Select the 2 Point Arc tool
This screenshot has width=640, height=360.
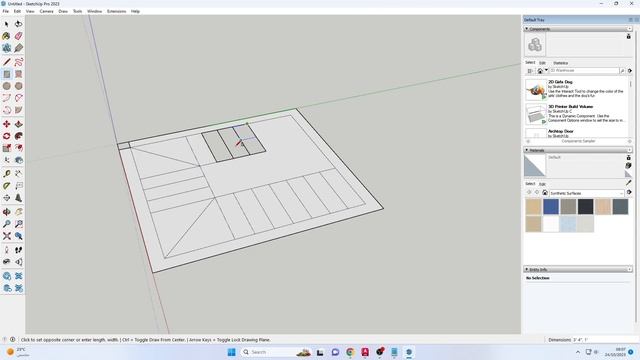click(18, 98)
